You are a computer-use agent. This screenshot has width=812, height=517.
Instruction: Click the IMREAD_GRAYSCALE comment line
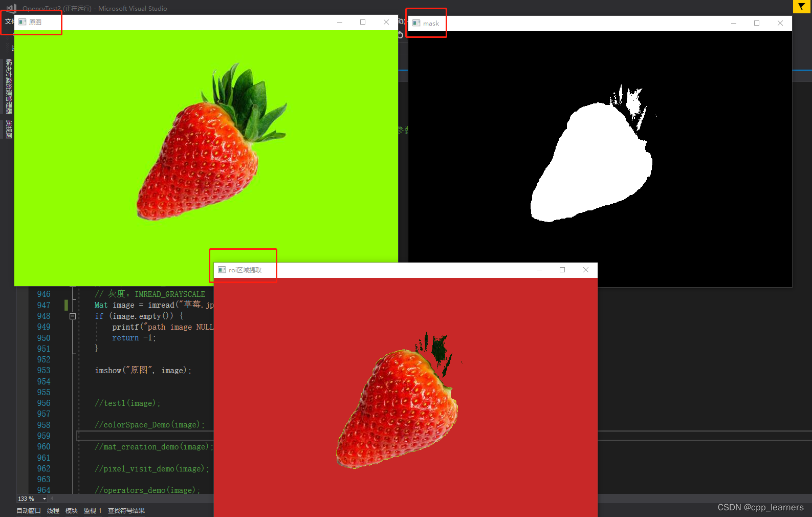pyautogui.click(x=150, y=294)
